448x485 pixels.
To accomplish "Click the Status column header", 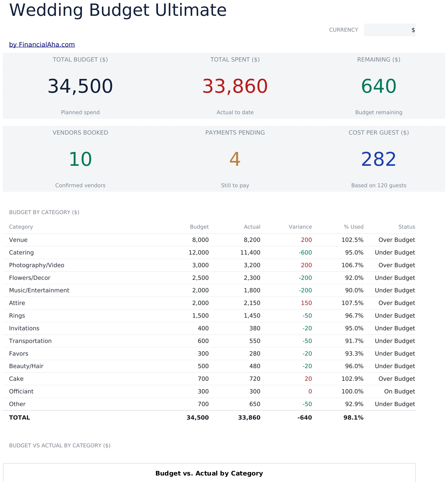I will pos(407,227).
